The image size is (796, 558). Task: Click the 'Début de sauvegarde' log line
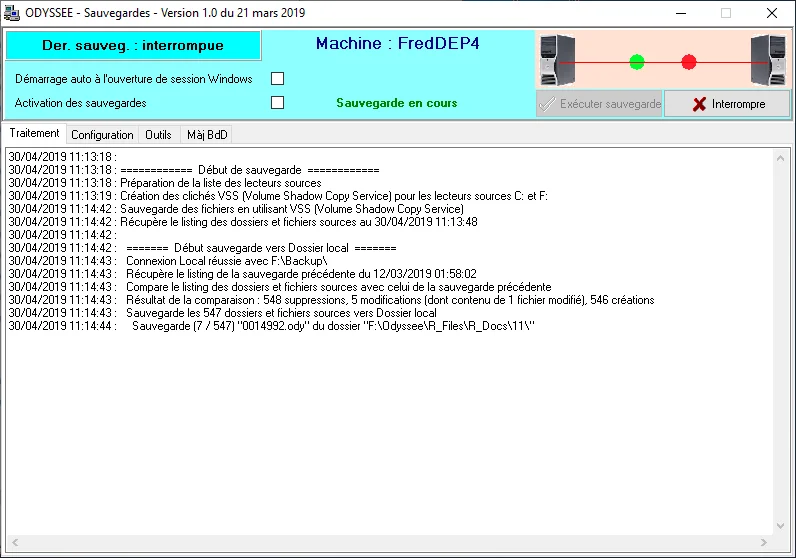coord(194,170)
